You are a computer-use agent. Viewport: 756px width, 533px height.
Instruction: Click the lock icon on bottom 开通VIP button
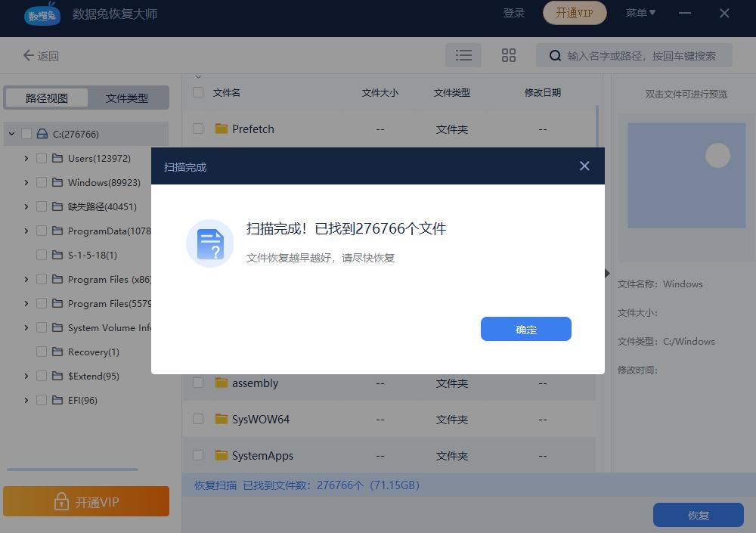(62, 501)
